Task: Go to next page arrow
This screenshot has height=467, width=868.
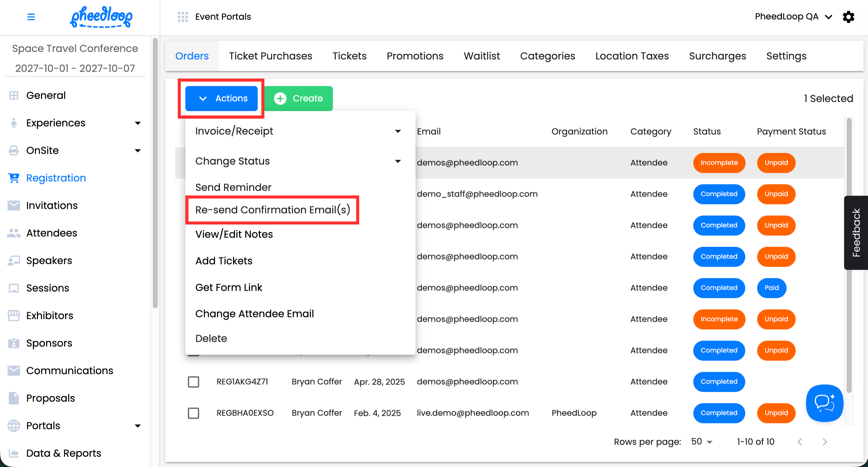Action: pyautogui.click(x=824, y=442)
